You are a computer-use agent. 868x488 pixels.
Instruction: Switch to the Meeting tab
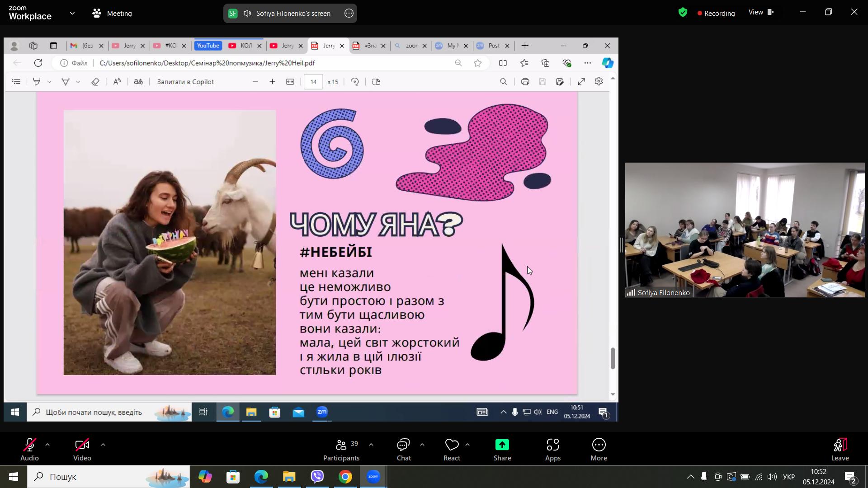tap(112, 13)
